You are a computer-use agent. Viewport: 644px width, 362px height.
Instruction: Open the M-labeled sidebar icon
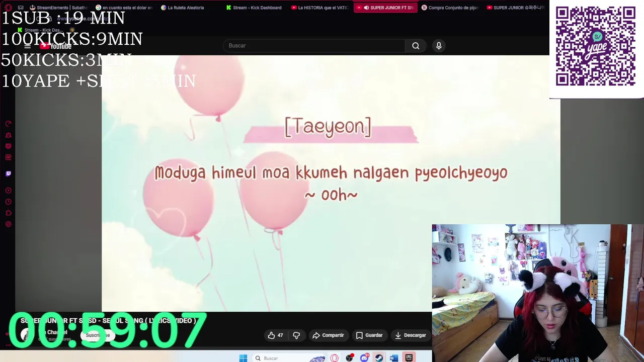(8, 157)
